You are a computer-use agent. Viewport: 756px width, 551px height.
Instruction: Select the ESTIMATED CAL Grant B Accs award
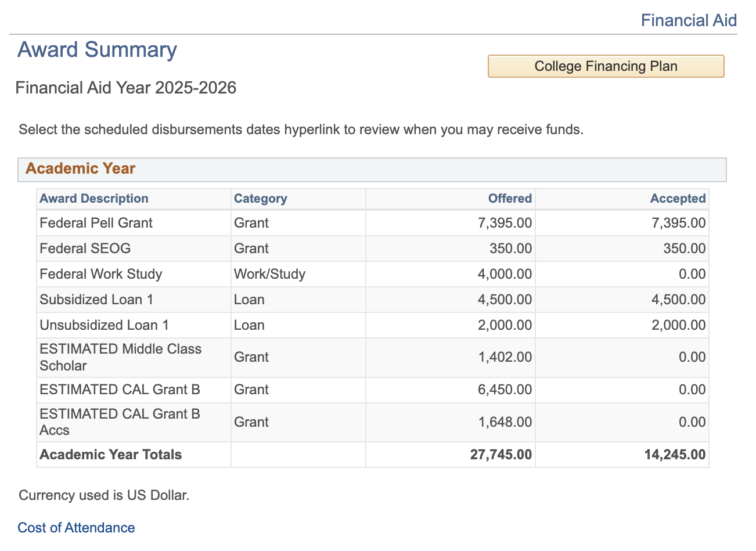click(120, 422)
